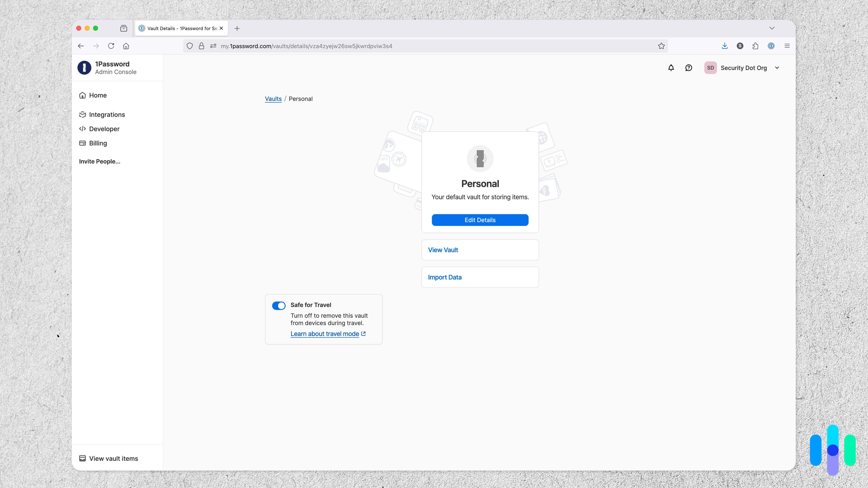Image resolution: width=868 pixels, height=488 pixels.
Task: Open the Firefox application menu
Action: point(787,46)
